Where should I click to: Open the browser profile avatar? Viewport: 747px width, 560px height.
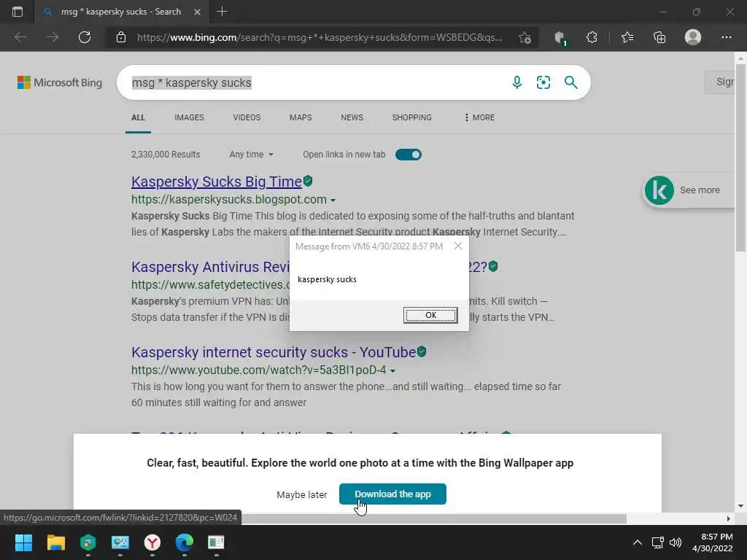coord(693,37)
